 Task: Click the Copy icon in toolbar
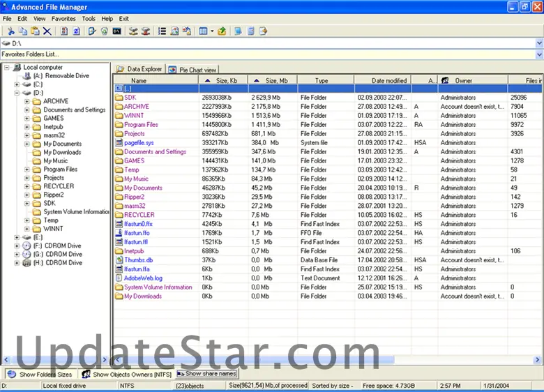[23, 31]
